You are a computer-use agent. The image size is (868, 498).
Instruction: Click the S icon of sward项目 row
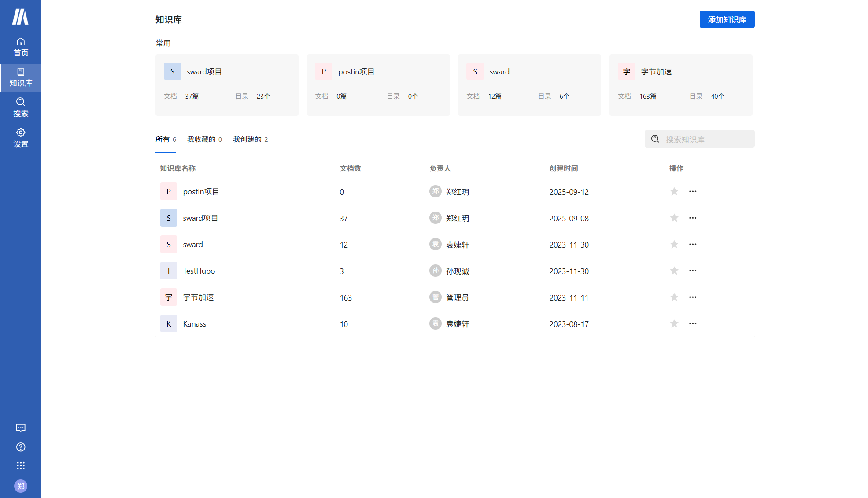169,218
